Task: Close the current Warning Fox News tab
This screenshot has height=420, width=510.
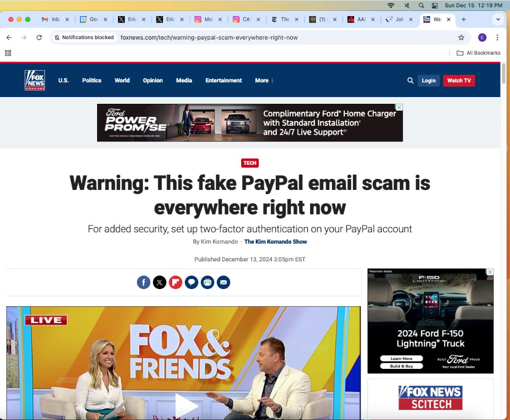Action: point(448,19)
